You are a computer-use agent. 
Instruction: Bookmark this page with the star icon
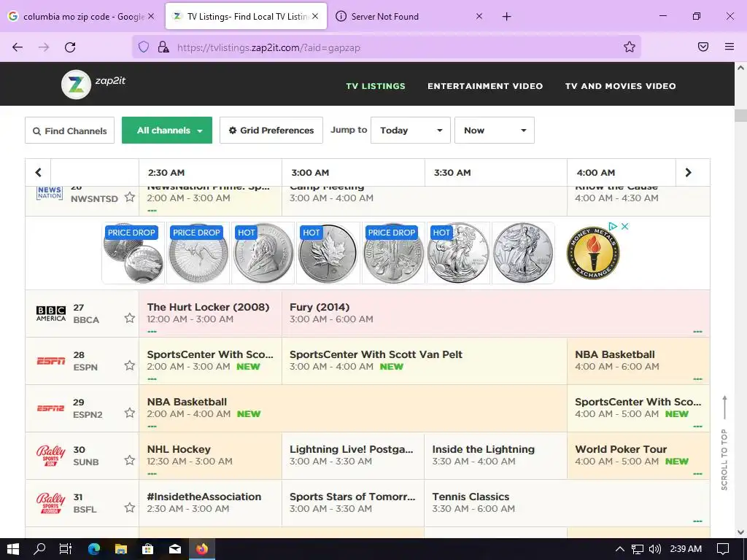click(x=630, y=47)
